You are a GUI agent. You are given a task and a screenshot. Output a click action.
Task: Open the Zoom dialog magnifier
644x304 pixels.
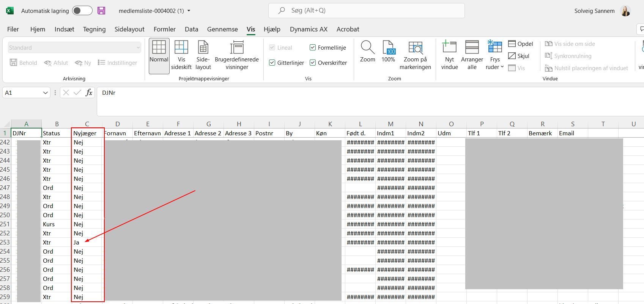click(368, 52)
